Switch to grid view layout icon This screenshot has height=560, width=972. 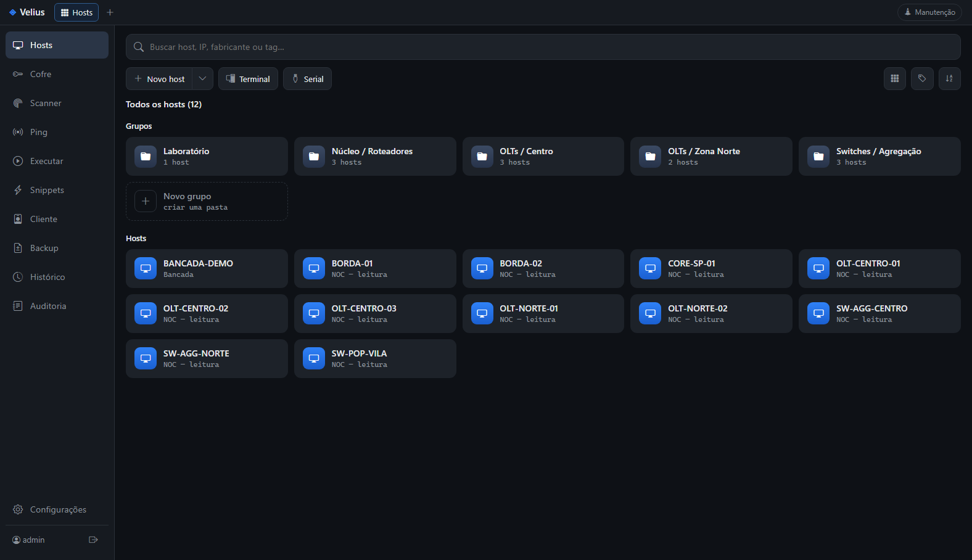coord(895,78)
